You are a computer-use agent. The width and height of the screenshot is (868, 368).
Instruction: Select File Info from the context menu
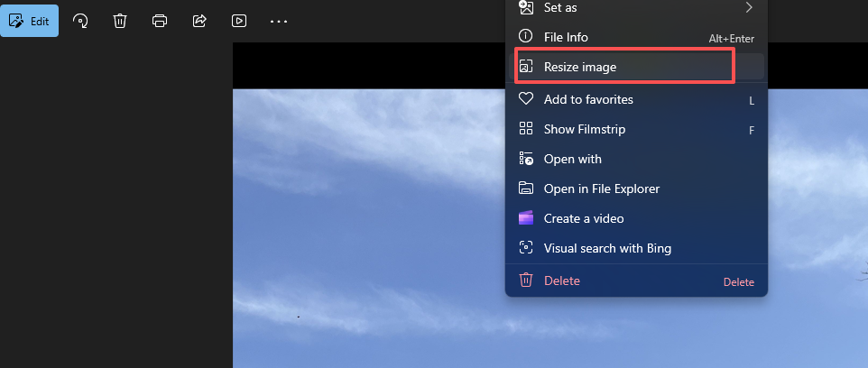[566, 38]
